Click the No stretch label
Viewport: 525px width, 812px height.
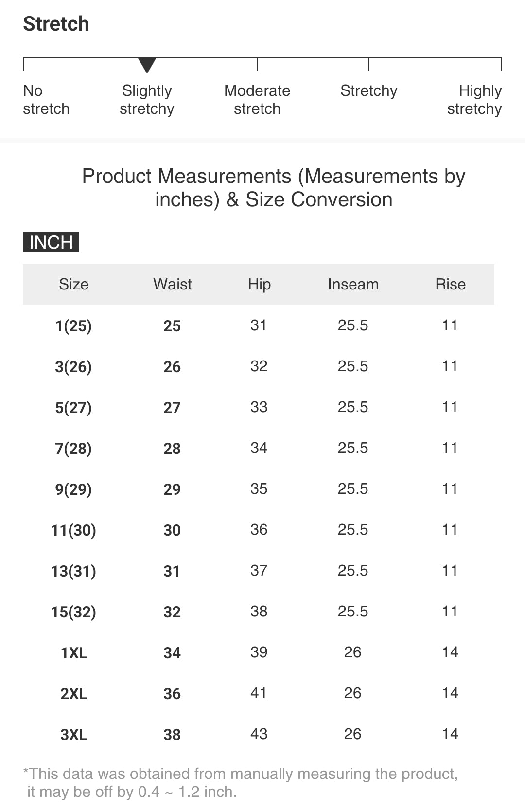tap(46, 100)
